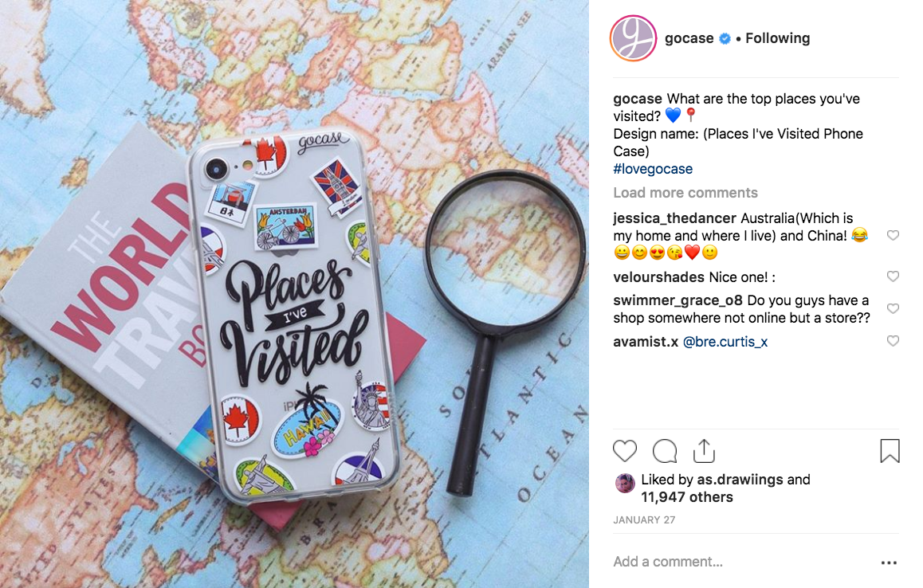Share the post via share icon
This screenshot has width=923, height=588.
[704, 451]
